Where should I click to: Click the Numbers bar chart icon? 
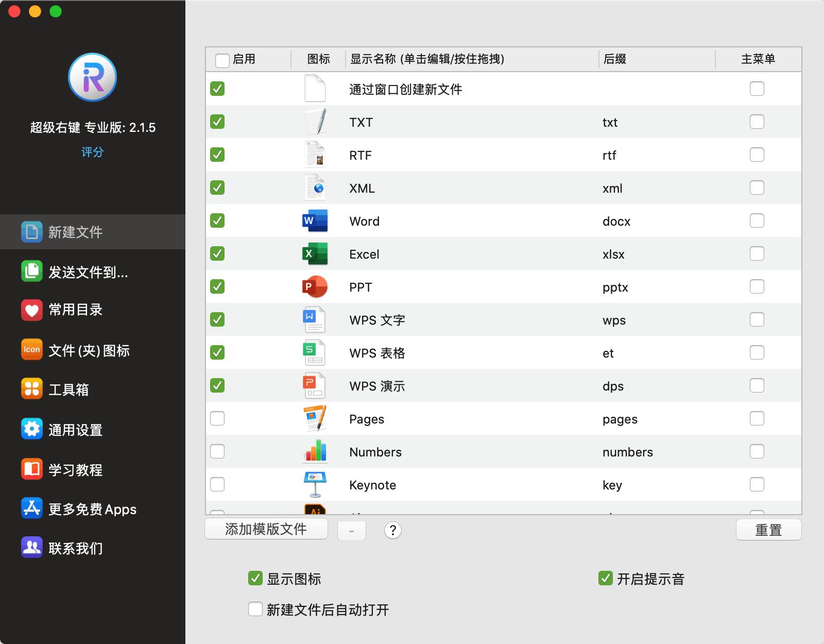(315, 452)
